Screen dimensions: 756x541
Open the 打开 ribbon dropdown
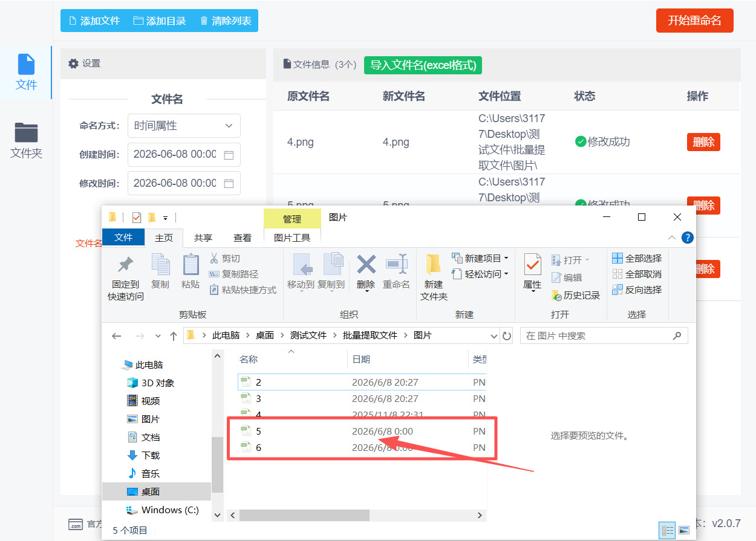pos(570,260)
